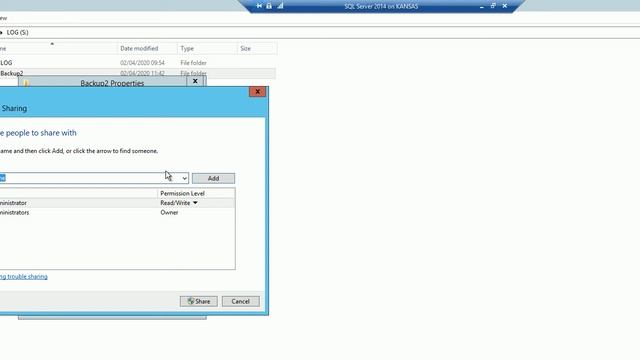Expand the Read/Write permission dropdown
The height and width of the screenshot is (360, 640).
click(x=195, y=203)
